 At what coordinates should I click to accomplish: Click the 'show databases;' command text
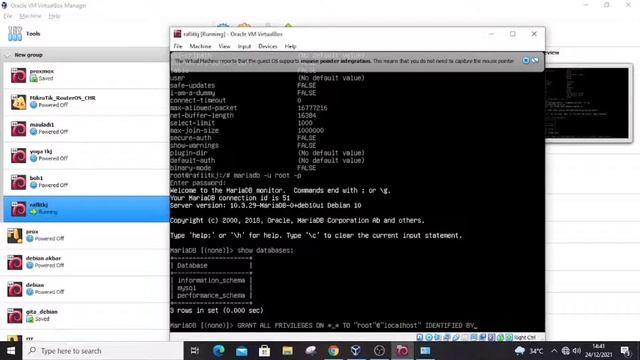click(x=265, y=250)
